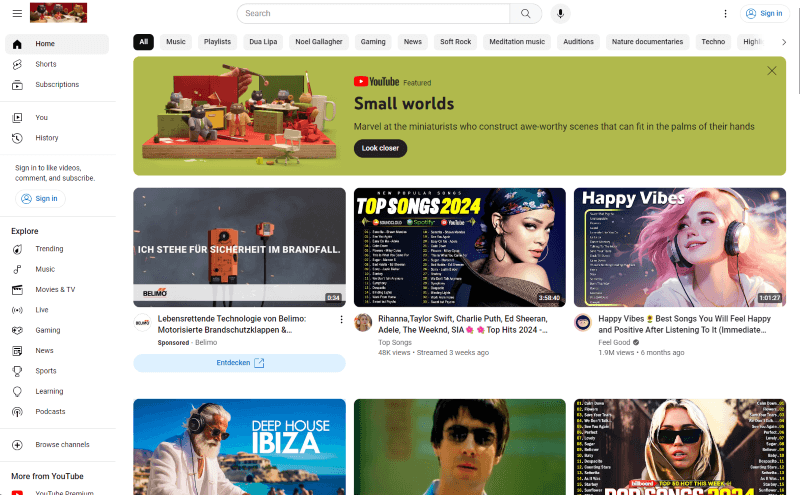800x495 pixels.
Task: Open the Belimo ad three-dot menu
Action: pos(341,319)
